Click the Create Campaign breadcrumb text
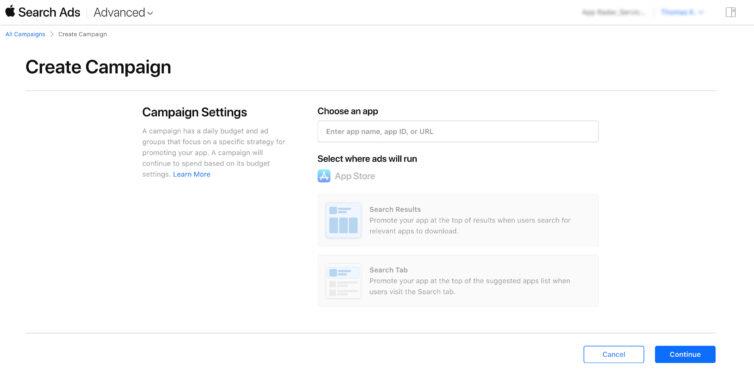The width and height of the screenshot is (754, 375). [83, 34]
